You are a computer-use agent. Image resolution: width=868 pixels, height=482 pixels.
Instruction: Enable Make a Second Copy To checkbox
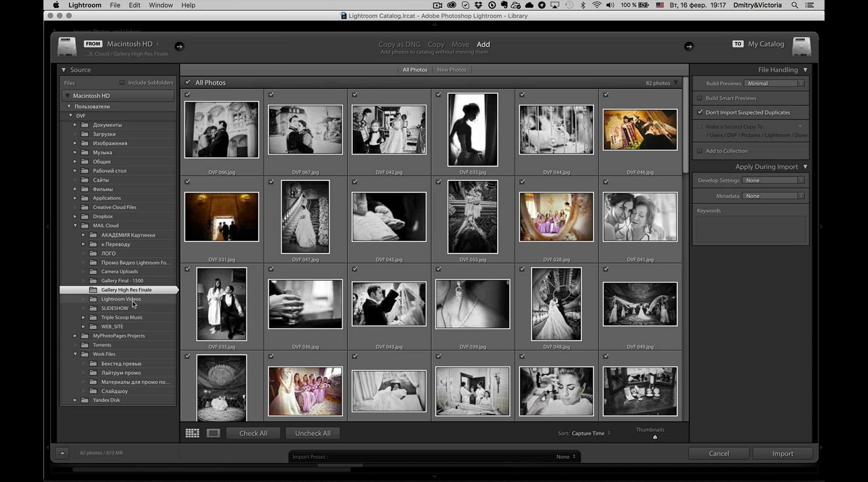click(x=700, y=127)
